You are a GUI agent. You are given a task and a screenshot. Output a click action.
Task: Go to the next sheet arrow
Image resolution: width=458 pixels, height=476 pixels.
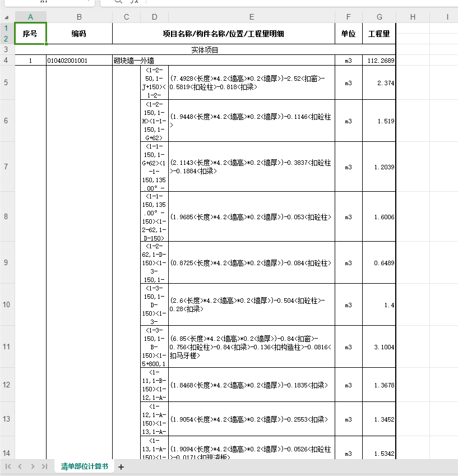click(x=33, y=466)
